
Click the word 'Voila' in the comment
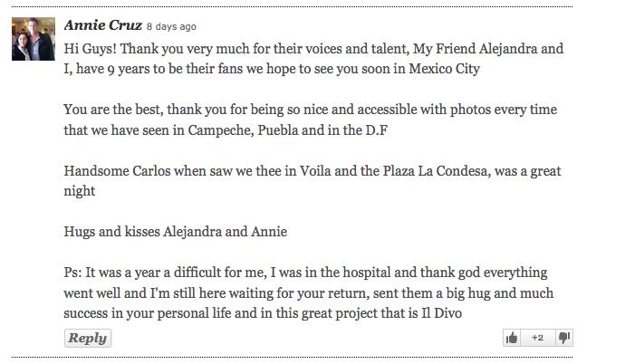[x=315, y=171]
